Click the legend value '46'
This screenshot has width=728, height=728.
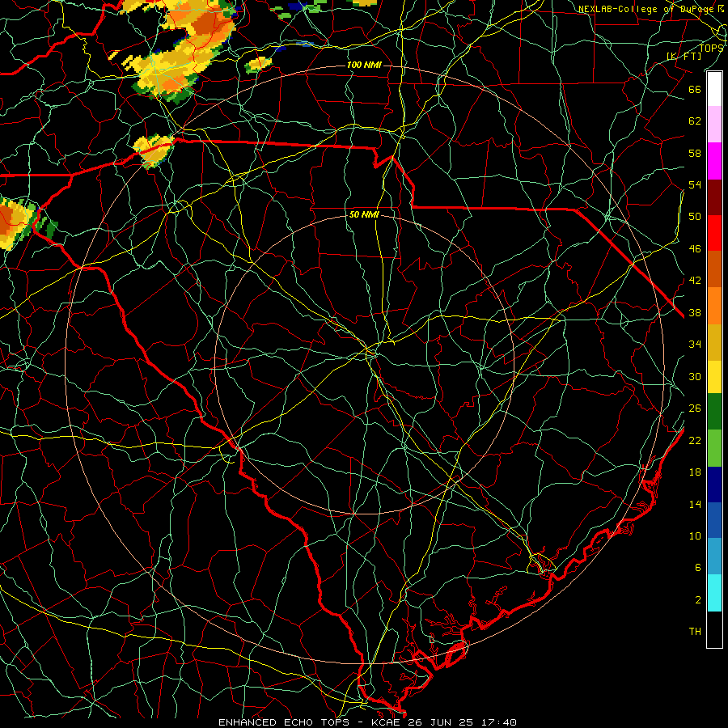tap(695, 248)
